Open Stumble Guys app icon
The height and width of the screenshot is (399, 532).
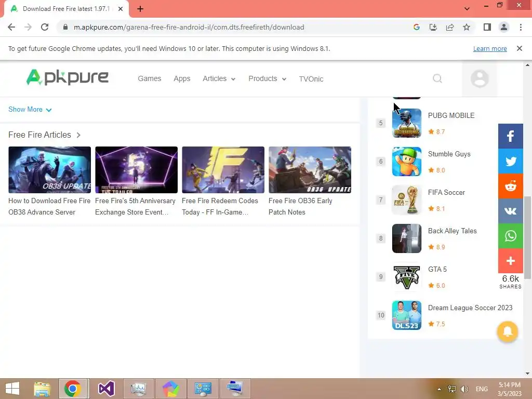pyautogui.click(x=406, y=162)
